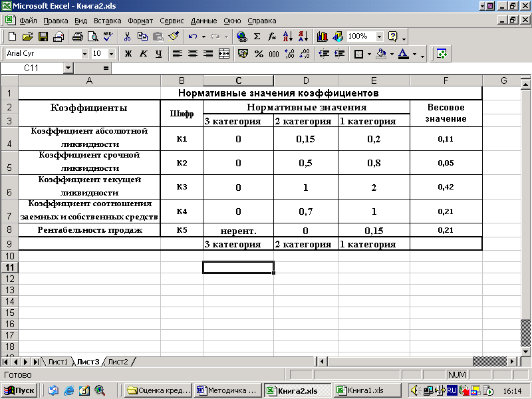
Task: Select column F header
Action: tap(446, 80)
